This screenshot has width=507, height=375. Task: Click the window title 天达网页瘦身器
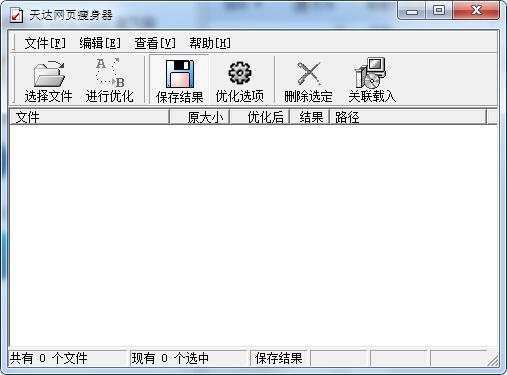coord(71,15)
